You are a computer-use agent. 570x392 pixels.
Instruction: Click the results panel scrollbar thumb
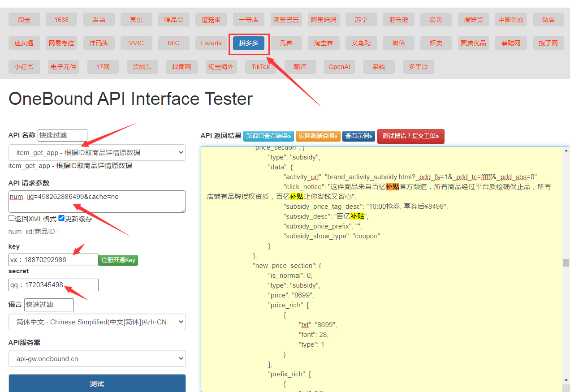(x=566, y=263)
